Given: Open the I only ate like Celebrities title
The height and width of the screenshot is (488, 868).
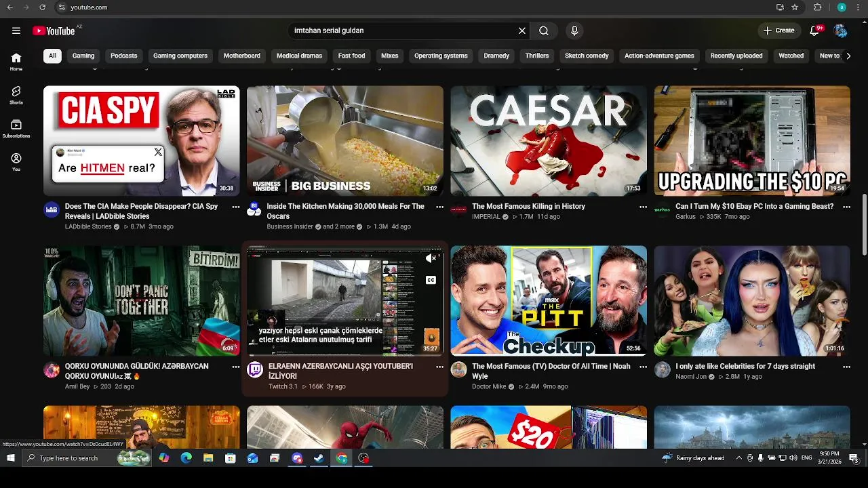Looking at the screenshot, I should (x=745, y=367).
